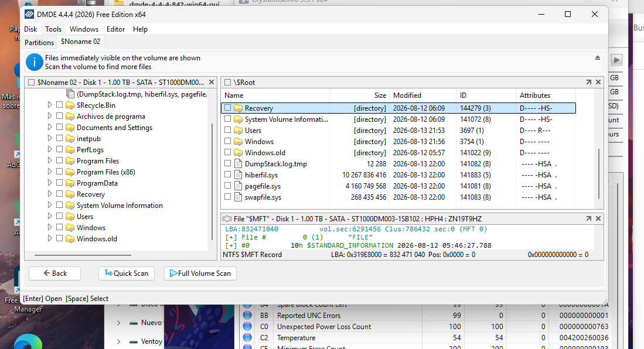Check the swapfile.sys file checkbox
The width and height of the screenshot is (644, 349).
click(227, 197)
